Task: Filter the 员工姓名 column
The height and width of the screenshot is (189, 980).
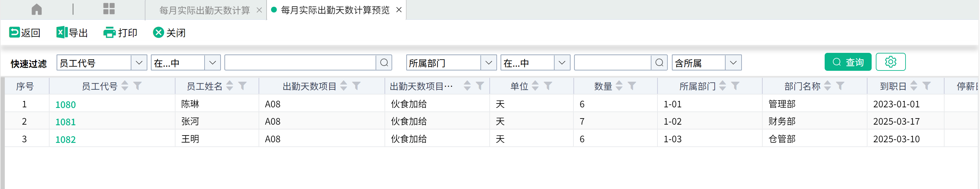Action: click(242, 86)
